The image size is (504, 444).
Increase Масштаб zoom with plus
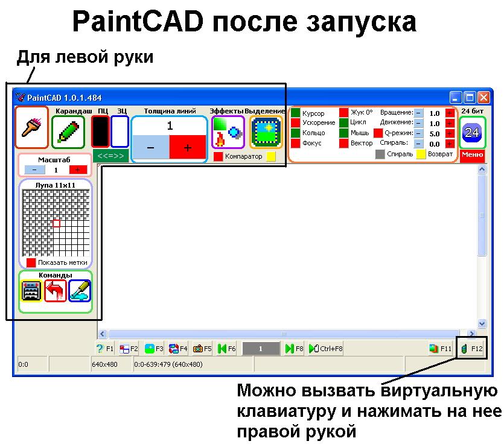(78, 170)
